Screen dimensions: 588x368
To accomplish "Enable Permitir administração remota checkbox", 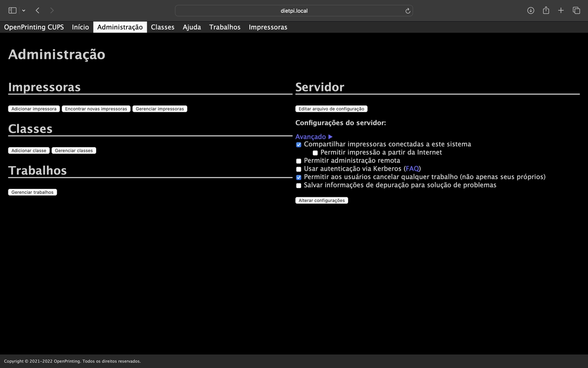I will pyautogui.click(x=299, y=161).
